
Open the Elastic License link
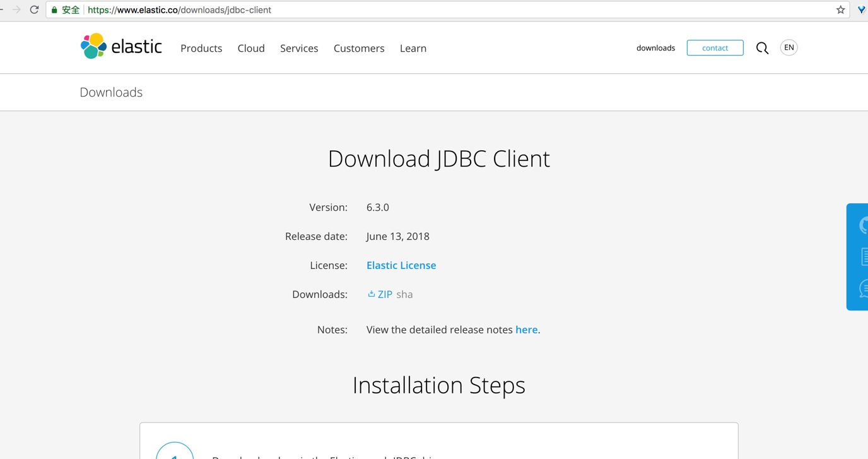(401, 265)
